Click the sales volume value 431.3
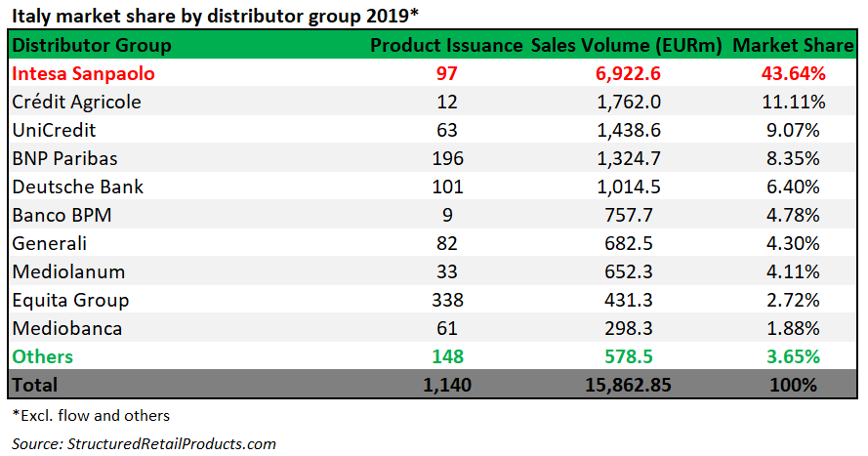 click(x=629, y=300)
